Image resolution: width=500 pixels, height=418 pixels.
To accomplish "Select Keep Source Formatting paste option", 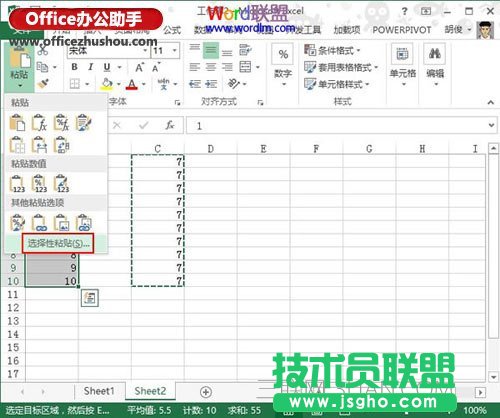I will coord(84,122).
